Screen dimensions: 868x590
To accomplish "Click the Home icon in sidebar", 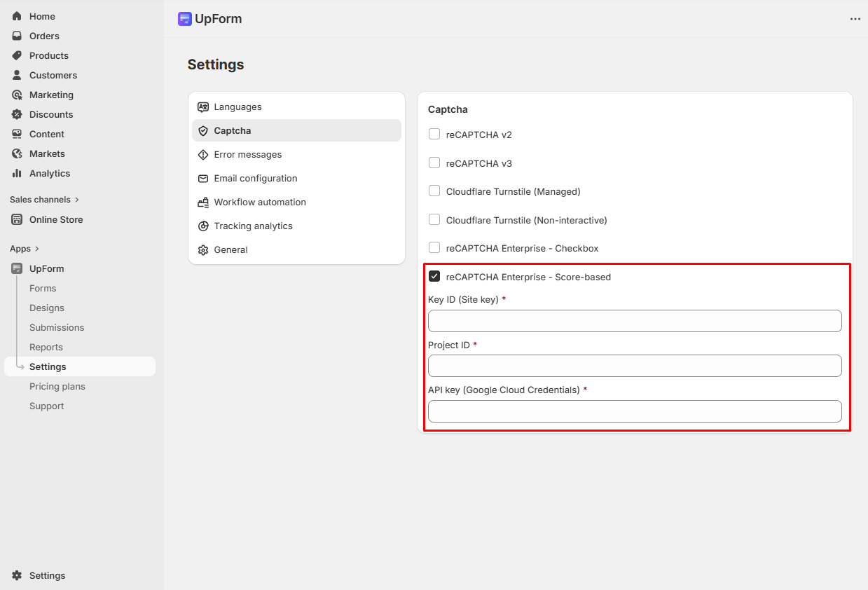I will (x=17, y=16).
